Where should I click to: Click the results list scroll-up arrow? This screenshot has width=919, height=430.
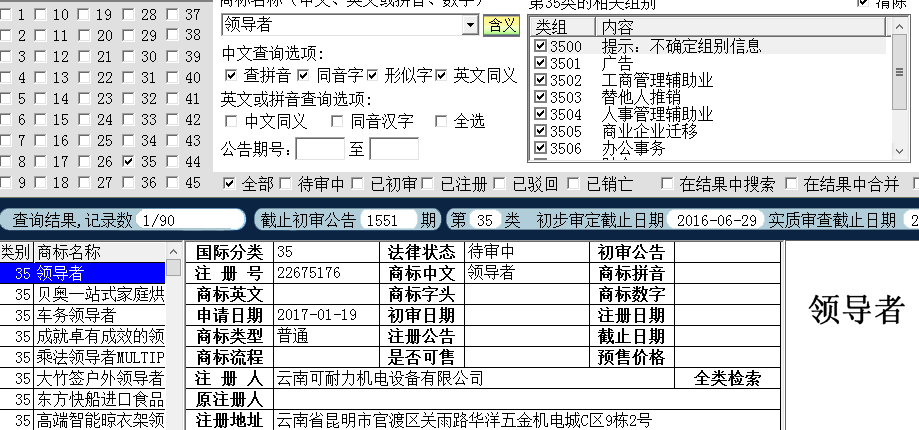pyautogui.click(x=173, y=251)
